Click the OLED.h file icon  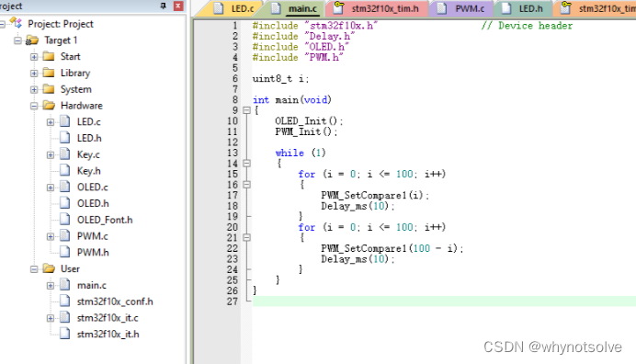pos(65,202)
